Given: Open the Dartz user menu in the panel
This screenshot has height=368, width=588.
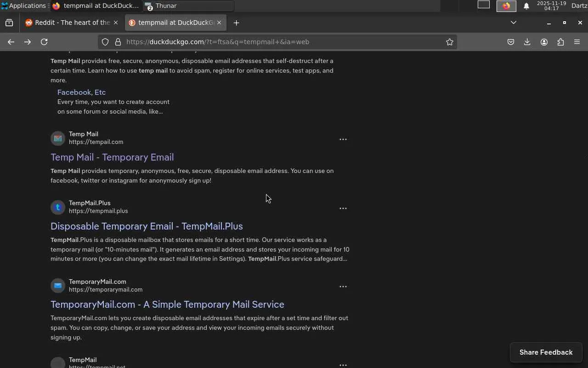Looking at the screenshot, I should coord(579,6).
